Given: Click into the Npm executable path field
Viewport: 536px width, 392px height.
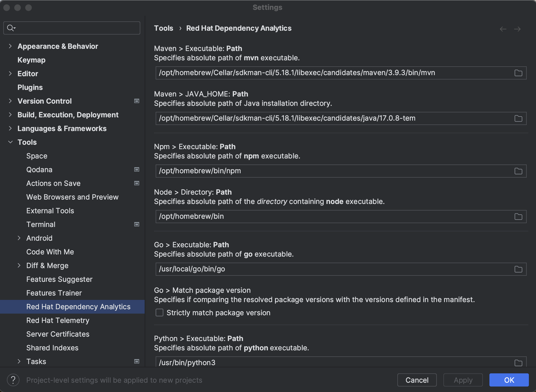Looking at the screenshot, I should pos(329,171).
